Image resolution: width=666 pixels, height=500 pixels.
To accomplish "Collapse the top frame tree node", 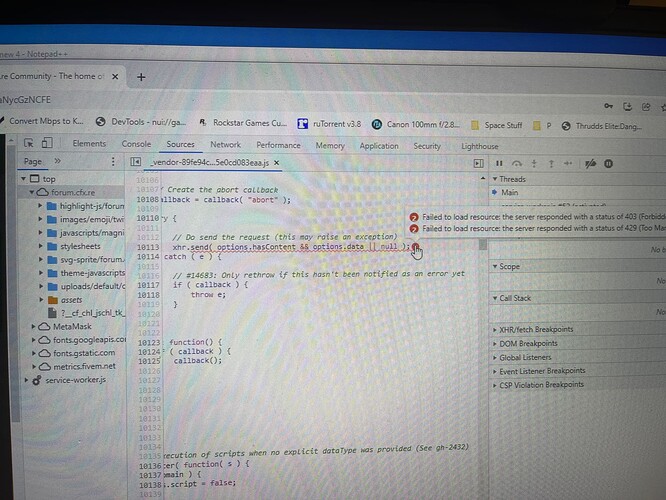I will [x=24, y=179].
